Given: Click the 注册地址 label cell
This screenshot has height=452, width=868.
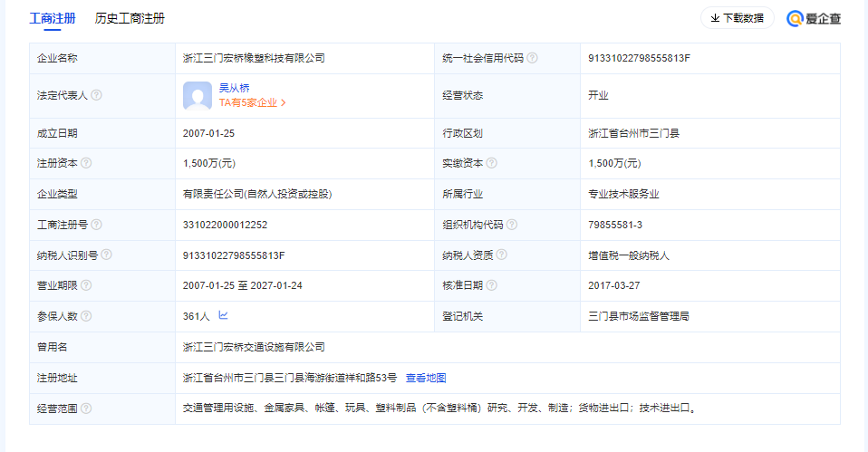Looking at the screenshot, I should point(102,378).
